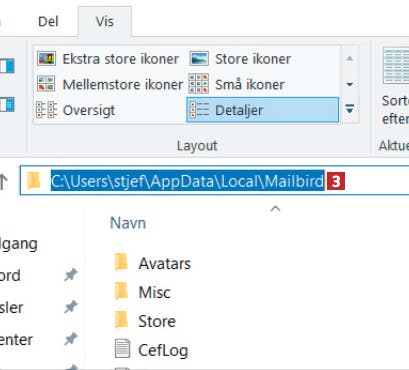409x370 pixels.
Task: Choose Oversigt list layout
Action: click(x=76, y=110)
